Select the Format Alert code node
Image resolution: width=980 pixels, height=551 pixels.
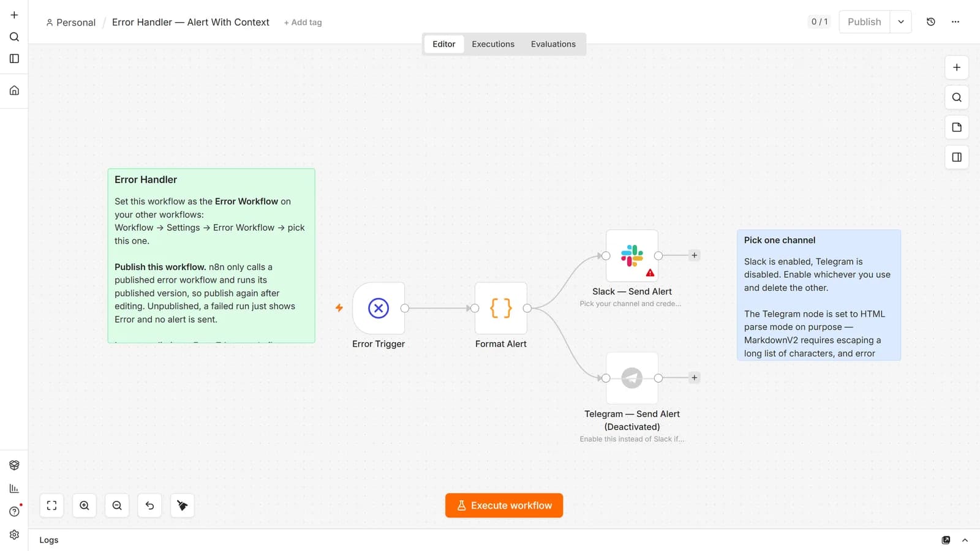click(x=501, y=308)
